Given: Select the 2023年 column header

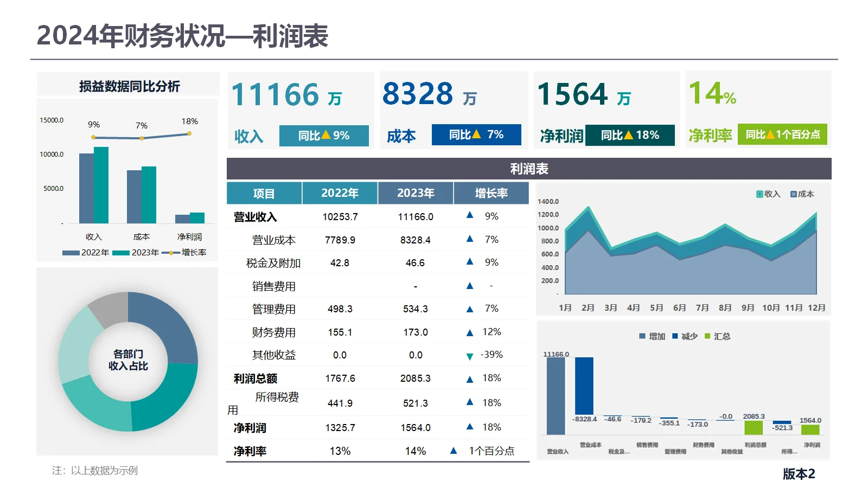Looking at the screenshot, I should [x=416, y=193].
